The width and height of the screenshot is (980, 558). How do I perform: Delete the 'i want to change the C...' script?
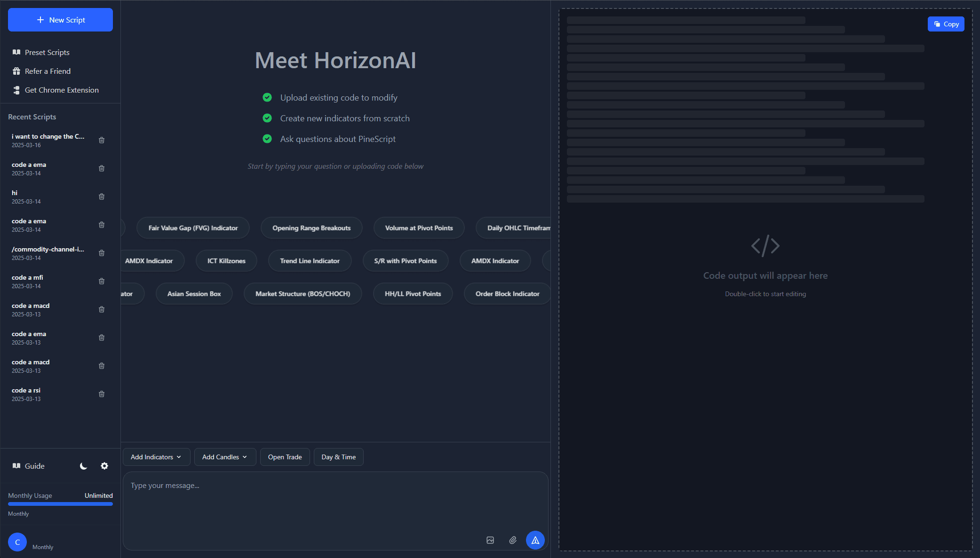[x=102, y=140]
